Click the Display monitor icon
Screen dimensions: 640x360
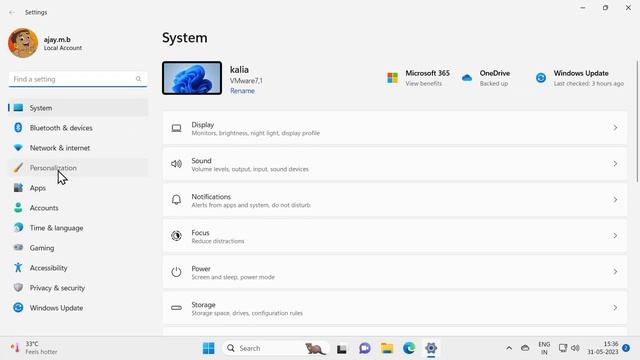coord(176,128)
